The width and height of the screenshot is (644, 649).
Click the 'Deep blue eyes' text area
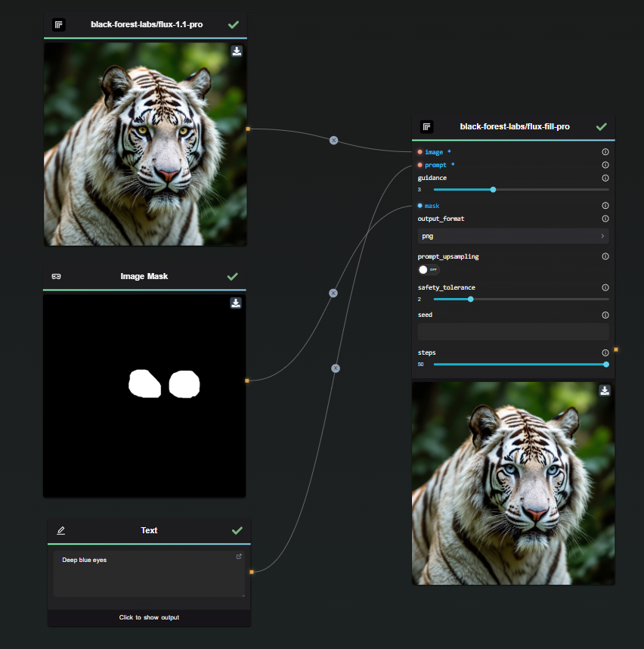[x=149, y=573]
